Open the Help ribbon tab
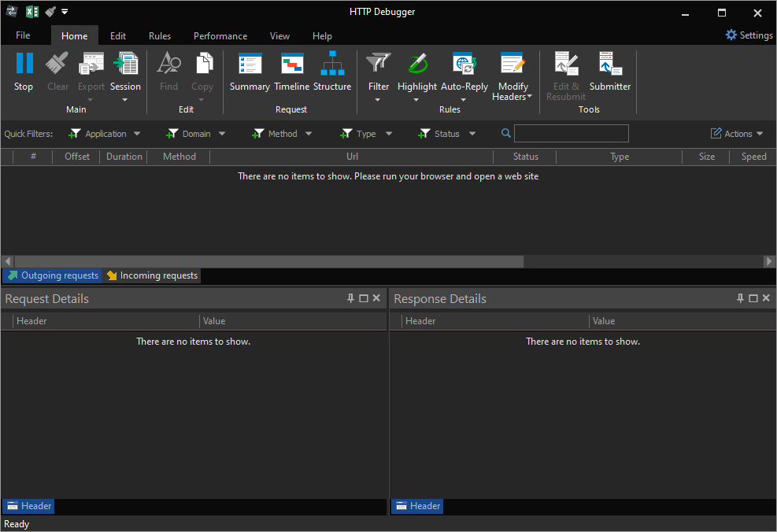 coord(322,35)
